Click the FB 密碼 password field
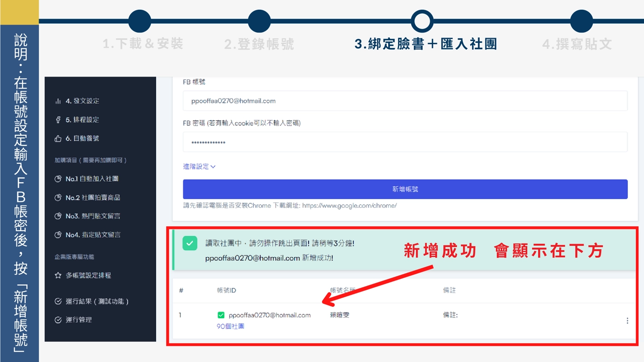The image size is (644, 362). point(405,142)
